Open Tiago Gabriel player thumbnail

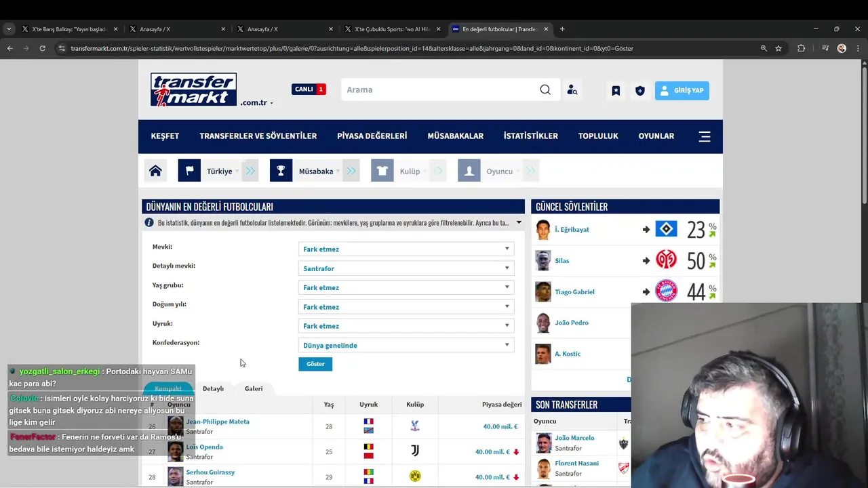[543, 291]
